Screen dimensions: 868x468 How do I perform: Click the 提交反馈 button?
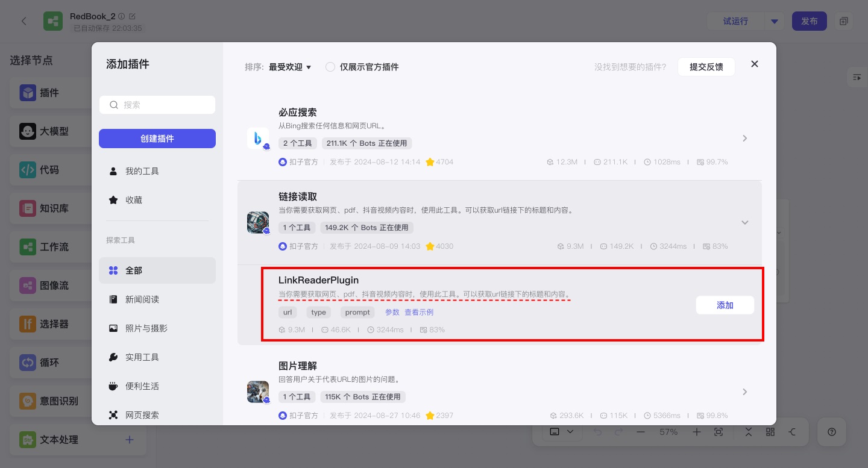(706, 67)
